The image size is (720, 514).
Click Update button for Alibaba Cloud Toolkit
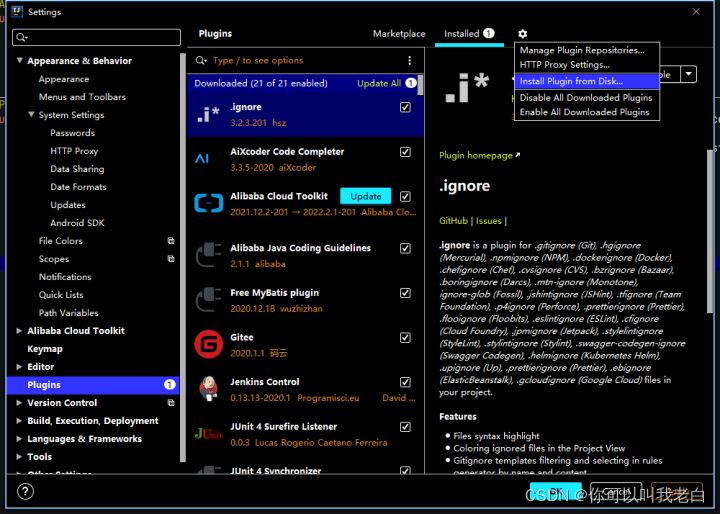click(x=365, y=196)
